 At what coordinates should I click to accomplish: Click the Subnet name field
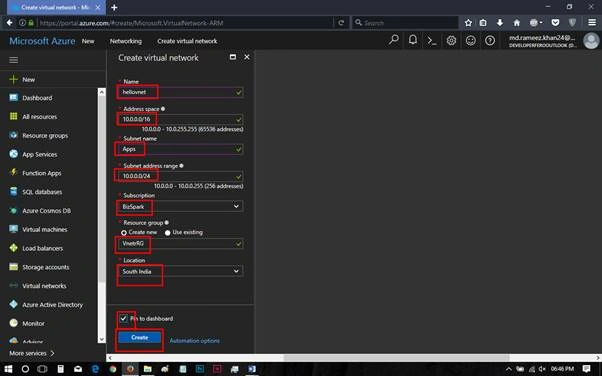[x=180, y=149]
